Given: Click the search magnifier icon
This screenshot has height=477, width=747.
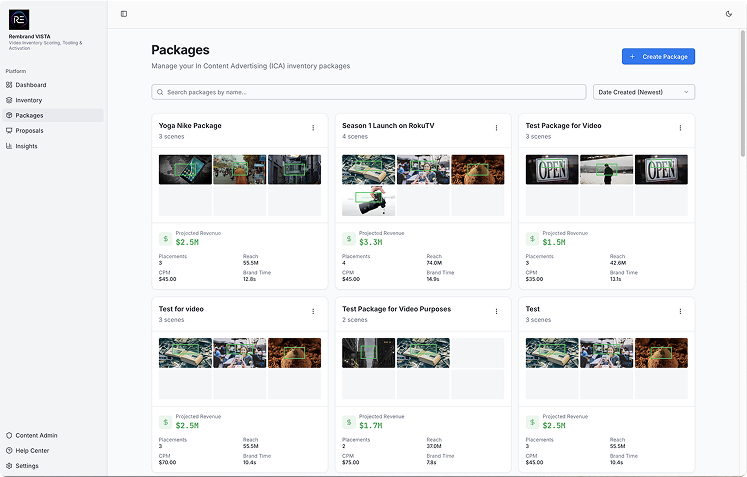Looking at the screenshot, I should pos(160,92).
